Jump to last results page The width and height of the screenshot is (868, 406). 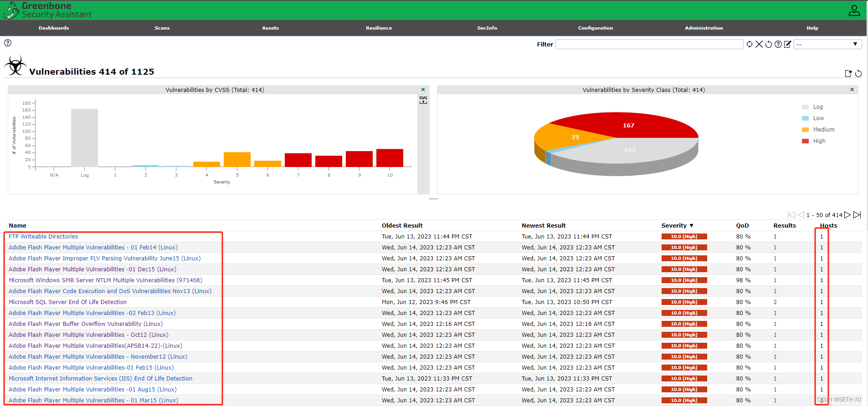pos(857,215)
